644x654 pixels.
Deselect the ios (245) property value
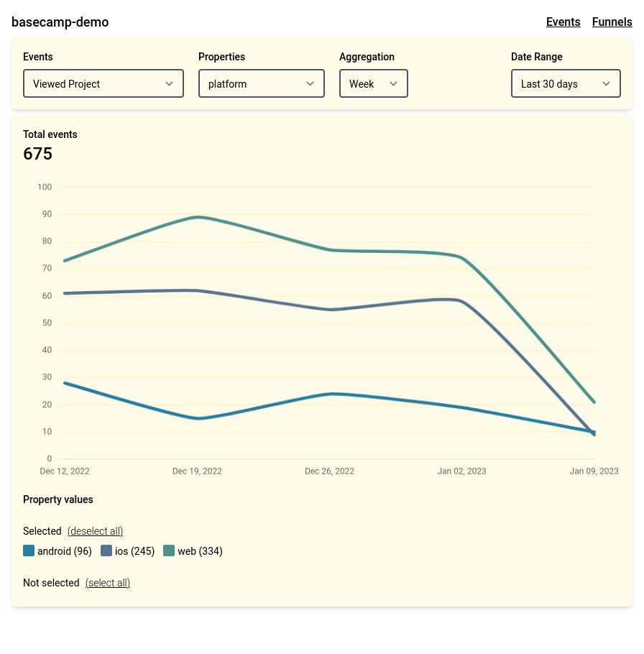pos(128,551)
